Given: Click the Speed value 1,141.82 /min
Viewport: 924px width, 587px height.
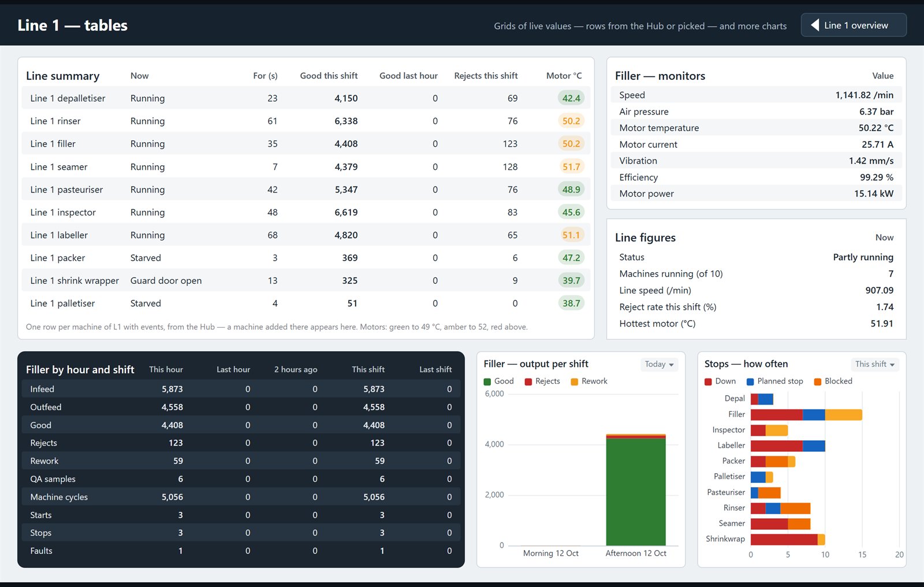Looking at the screenshot, I should pos(864,95).
